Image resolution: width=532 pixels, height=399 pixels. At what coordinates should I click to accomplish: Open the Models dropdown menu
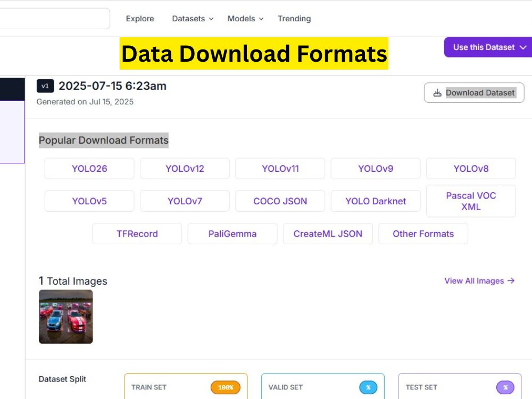245,19
